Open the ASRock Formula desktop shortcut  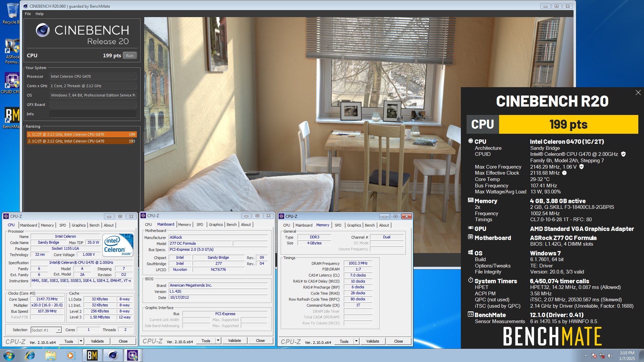[12, 51]
